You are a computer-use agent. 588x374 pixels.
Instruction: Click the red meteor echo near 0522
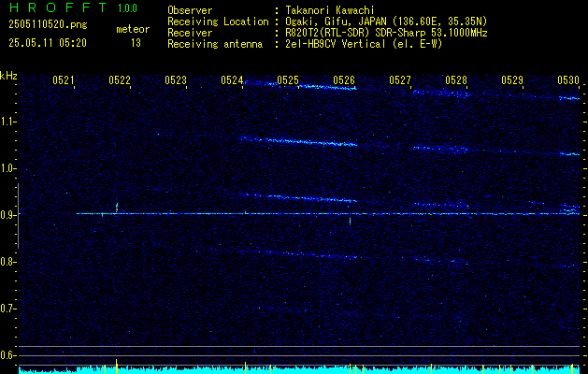pos(117,208)
